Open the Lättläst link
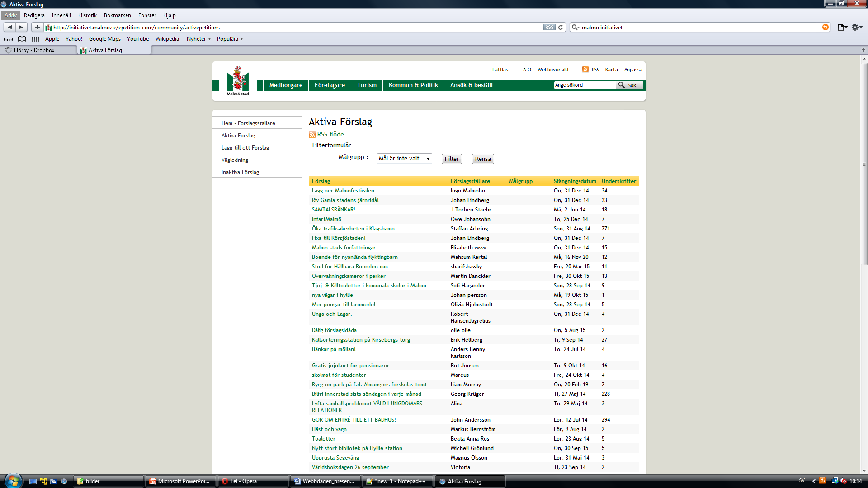Screen dimensions: 868x488 point(501,70)
